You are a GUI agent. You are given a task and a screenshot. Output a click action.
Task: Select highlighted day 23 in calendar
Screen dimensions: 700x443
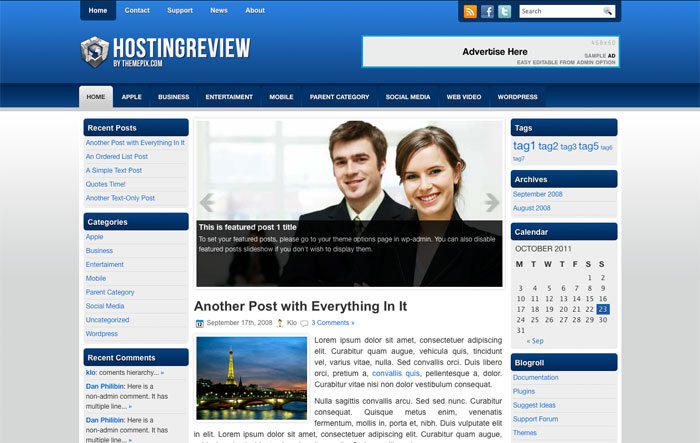[x=603, y=309]
